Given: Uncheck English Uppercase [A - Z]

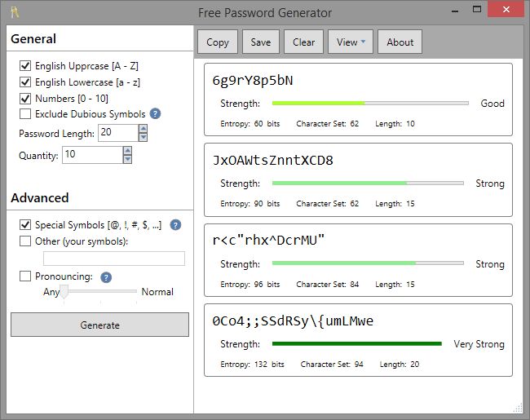Looking at the screenshot, I should click(25, 65).
